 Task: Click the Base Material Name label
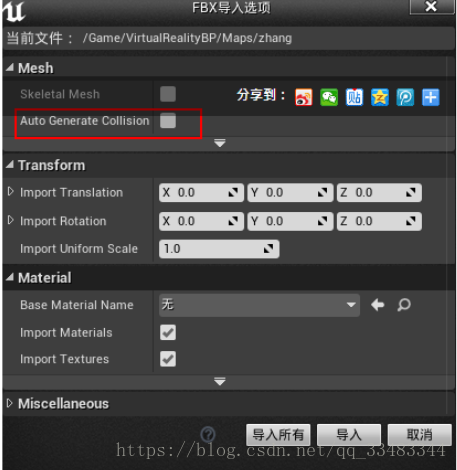tap(77, 305)
